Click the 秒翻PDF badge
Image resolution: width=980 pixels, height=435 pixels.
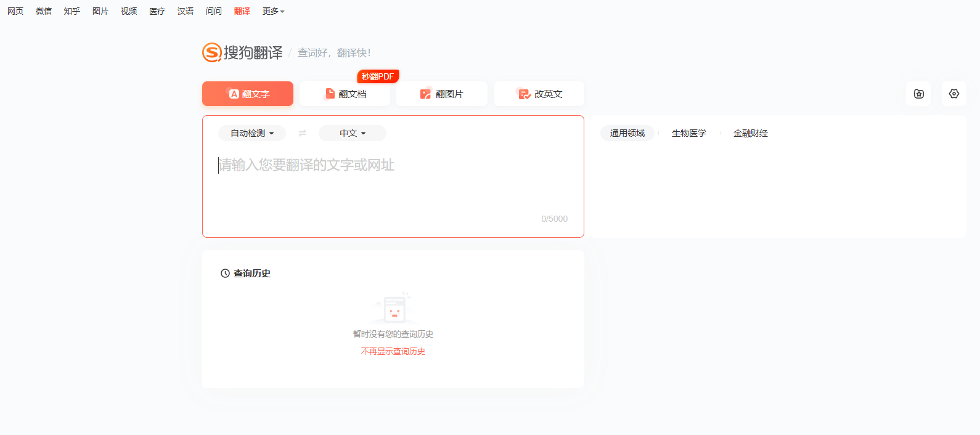coord(378,76)
